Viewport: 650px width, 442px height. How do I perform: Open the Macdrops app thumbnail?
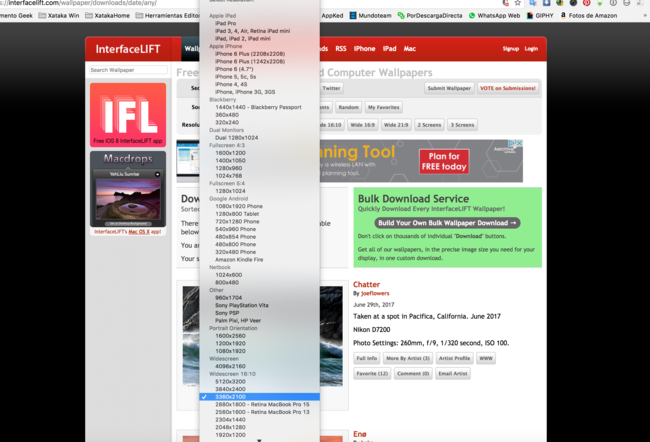tap(128, 189)
